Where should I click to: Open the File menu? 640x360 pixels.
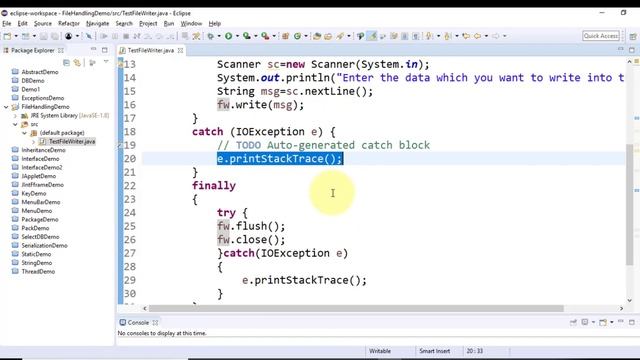tap(7, 23)
